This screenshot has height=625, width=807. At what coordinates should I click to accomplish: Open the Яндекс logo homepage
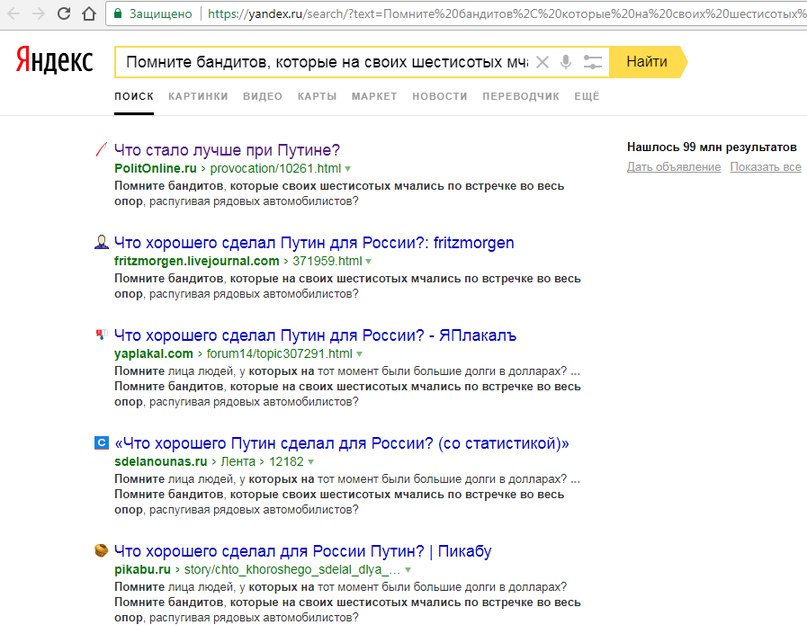click(55, 60)
